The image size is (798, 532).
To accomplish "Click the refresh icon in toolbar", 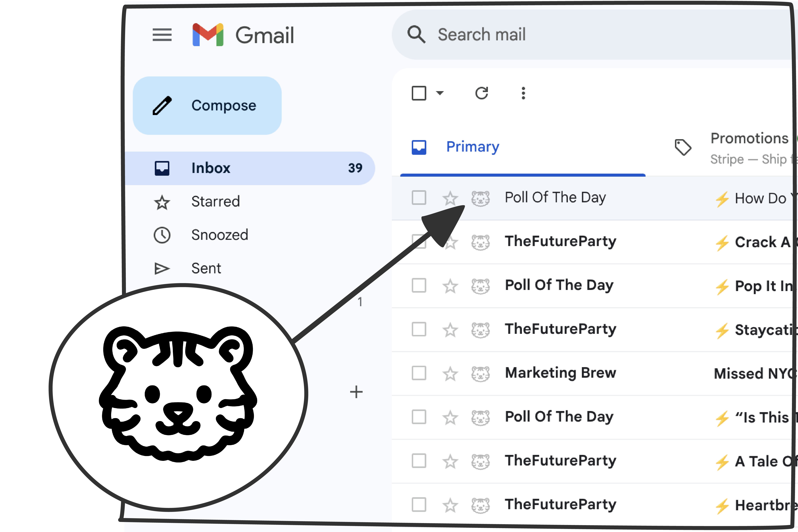I will click(482, 93).
